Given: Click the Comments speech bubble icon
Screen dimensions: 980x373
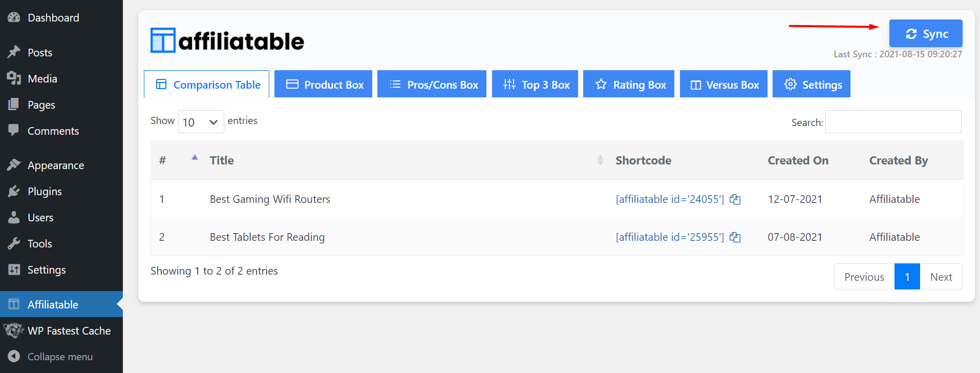Looking at the screenshot, I should pos(14,131).
